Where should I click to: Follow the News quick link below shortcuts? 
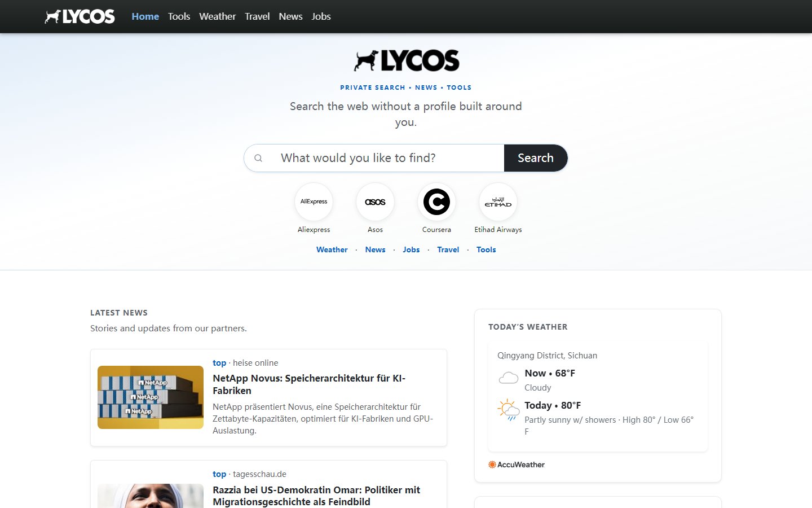(375, 249)
